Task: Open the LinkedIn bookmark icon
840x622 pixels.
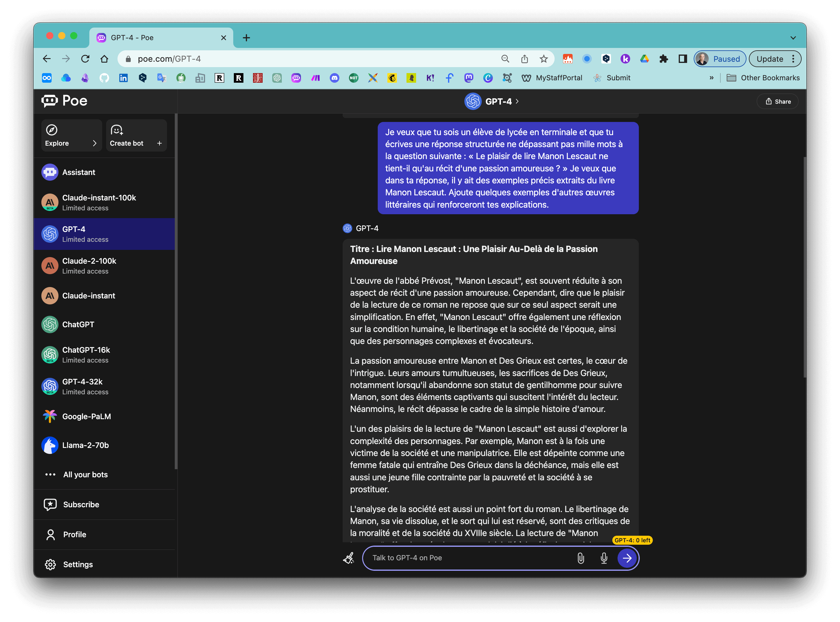Action: click(124, 78)
